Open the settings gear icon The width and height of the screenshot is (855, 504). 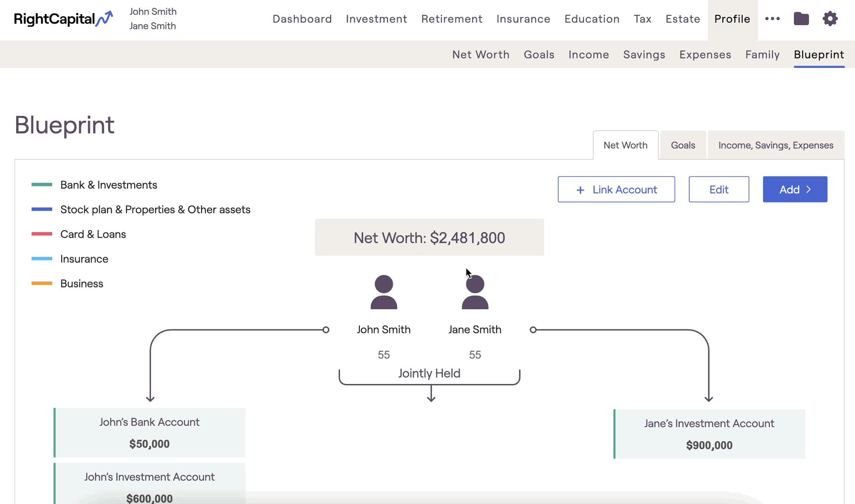(x=830, y=19)
